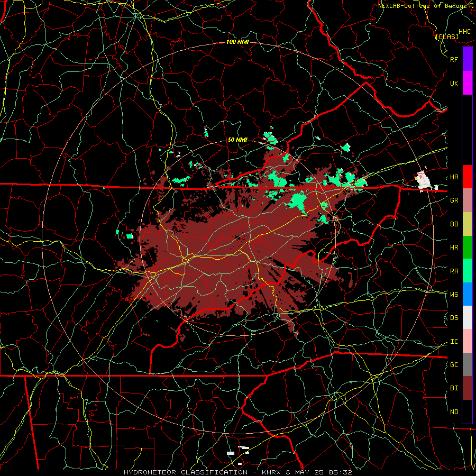Click the RF purple legend swatch
476x476 pixels.
point(467,59)
